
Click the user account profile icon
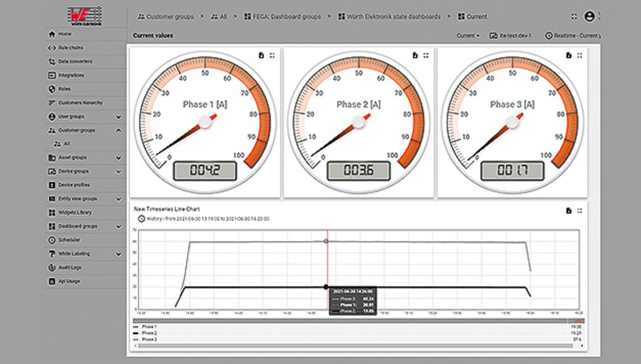589,17
